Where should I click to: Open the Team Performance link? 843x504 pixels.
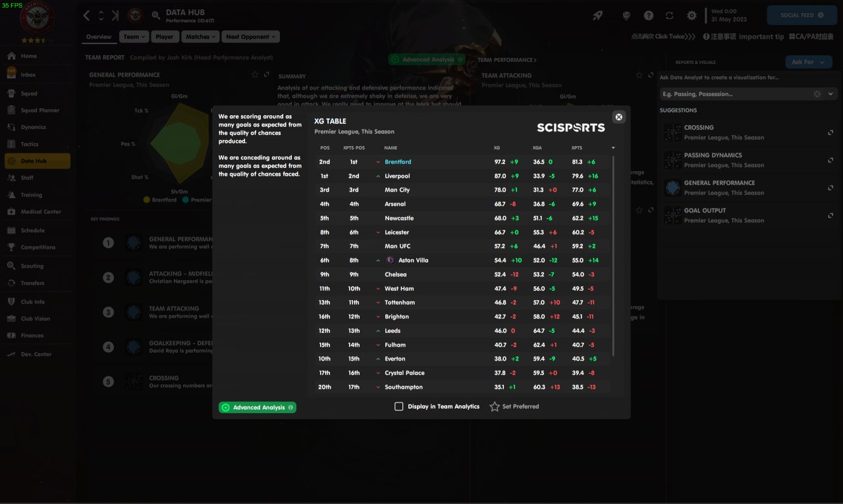point(507,60)
